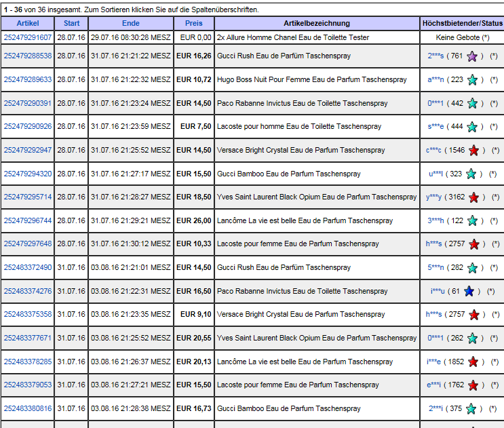Open bidder profile 3***h
The width and height of the screenshot is (504, 428).
pyautogui.click(x=435, y=220)
